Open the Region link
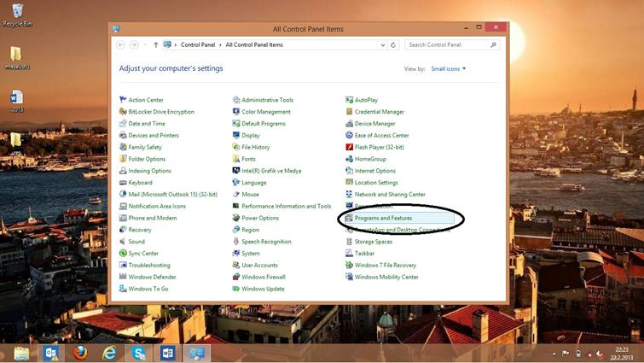Image resolution: width=644 pixels, height=363 pixels. pyautogui.click(x=251, y=230)
